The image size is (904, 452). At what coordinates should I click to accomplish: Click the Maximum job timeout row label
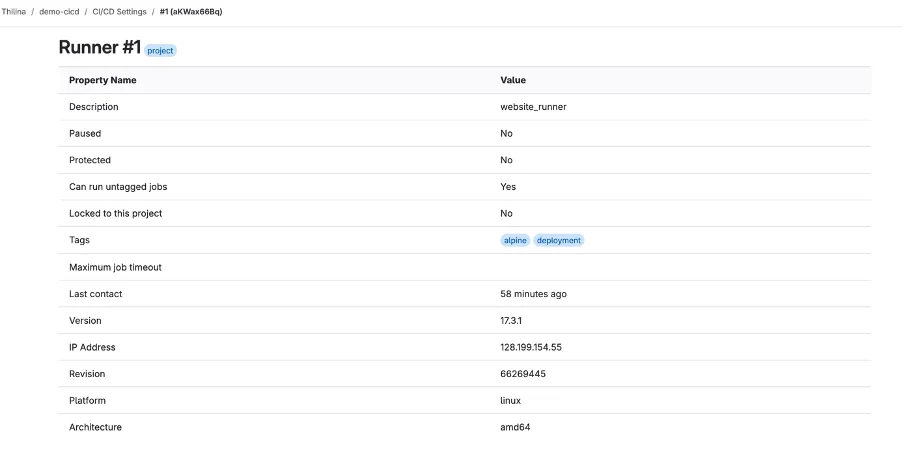[x=115, y=268]
